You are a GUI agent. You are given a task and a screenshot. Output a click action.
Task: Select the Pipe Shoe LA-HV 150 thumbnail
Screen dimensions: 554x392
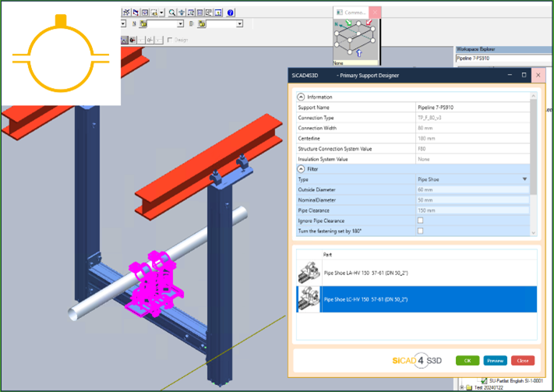tap(309, 272)
